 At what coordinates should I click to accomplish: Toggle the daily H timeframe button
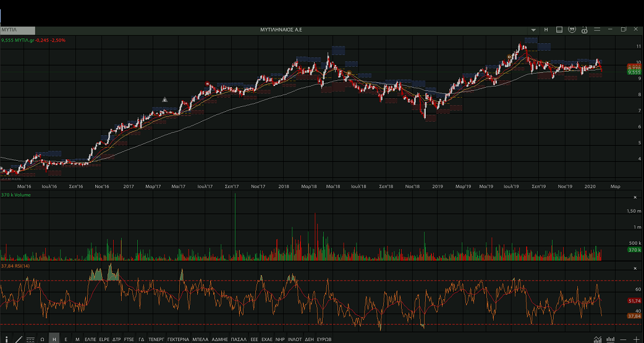[x=54, y=339]
